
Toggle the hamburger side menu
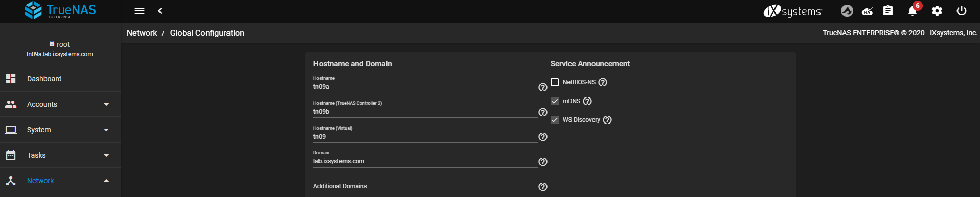point(140,11)
